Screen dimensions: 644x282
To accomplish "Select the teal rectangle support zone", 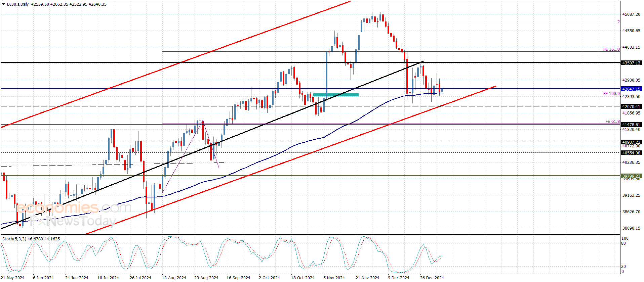I will [x=336, y=95].
